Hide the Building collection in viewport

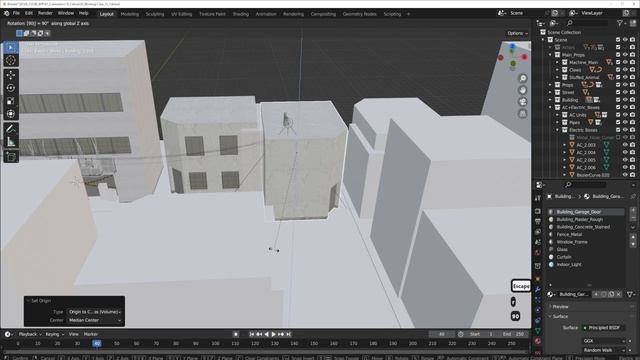[625, 100]
